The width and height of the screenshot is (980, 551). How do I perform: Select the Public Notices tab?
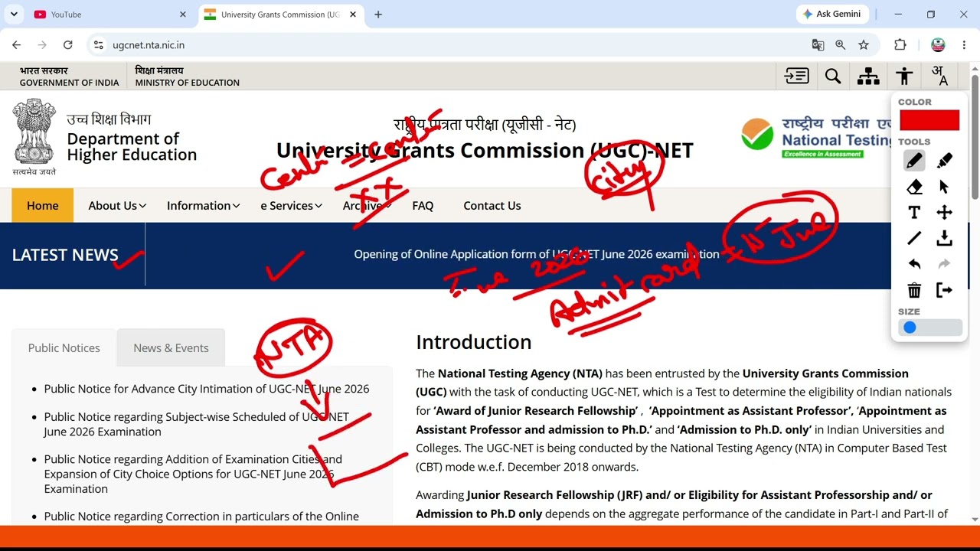pyautogui.click(x=64, y=347)
